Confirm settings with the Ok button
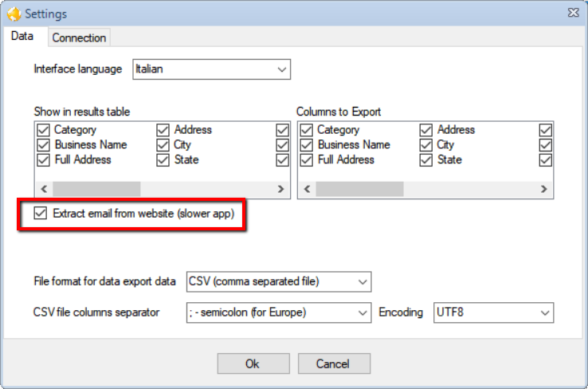 (x=253, y=363)
